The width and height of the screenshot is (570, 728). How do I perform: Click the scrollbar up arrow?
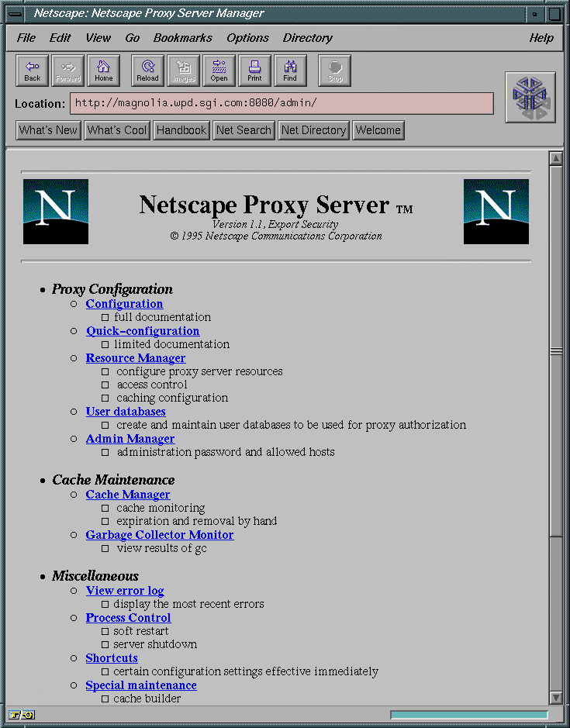point(555,158)
